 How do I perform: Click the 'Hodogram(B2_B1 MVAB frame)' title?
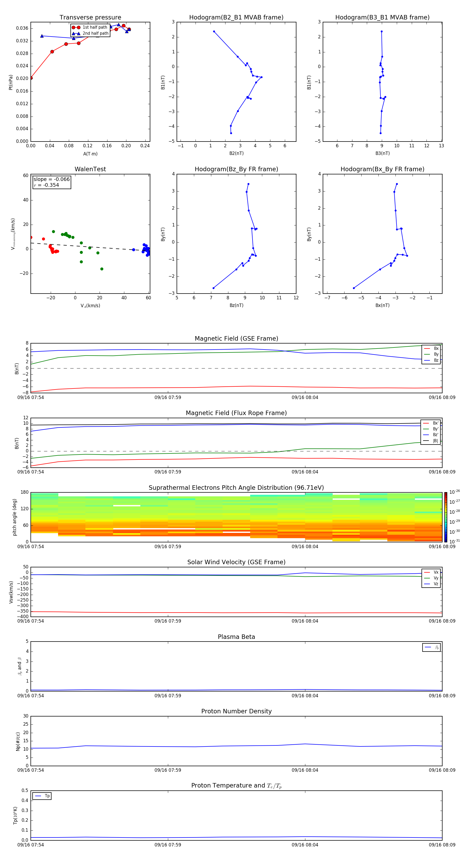click(236, 17)
